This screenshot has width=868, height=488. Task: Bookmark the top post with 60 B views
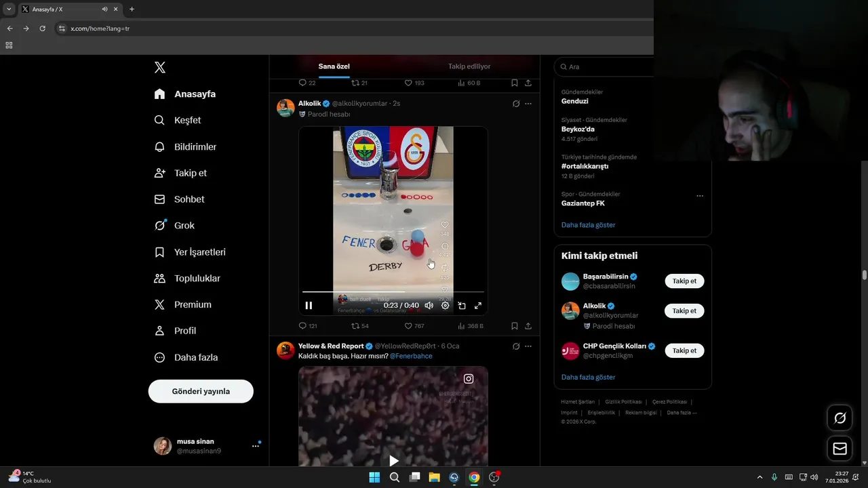(515, 83)
